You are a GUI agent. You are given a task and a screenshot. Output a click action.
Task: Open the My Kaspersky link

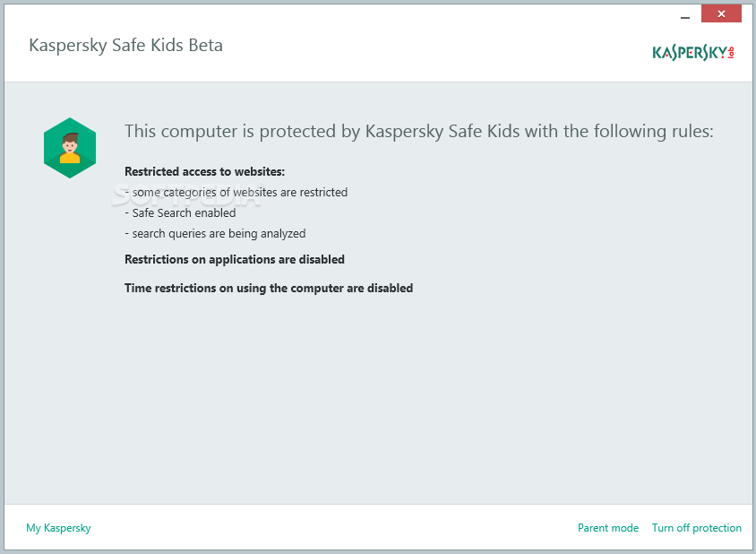(58, 528)
